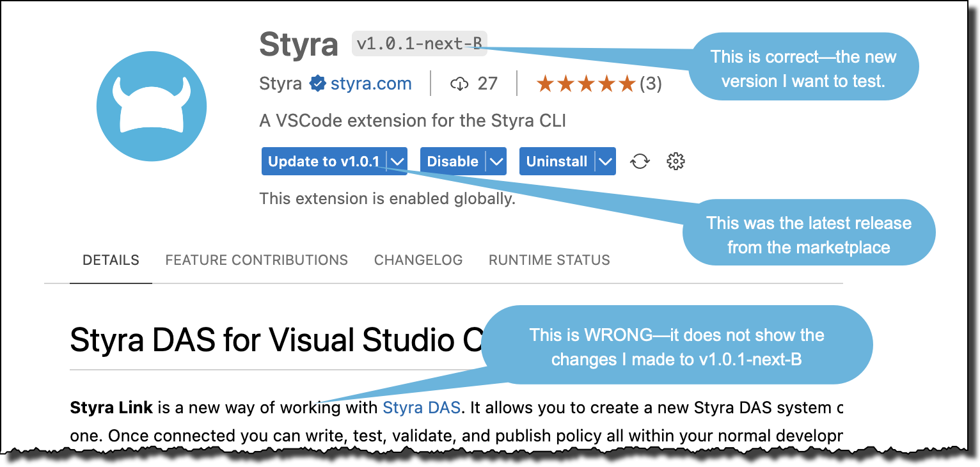Viewport: 980px width, 467px height.
Task: Expand the Uninstall options dropdown
Action: pos(605,161)
